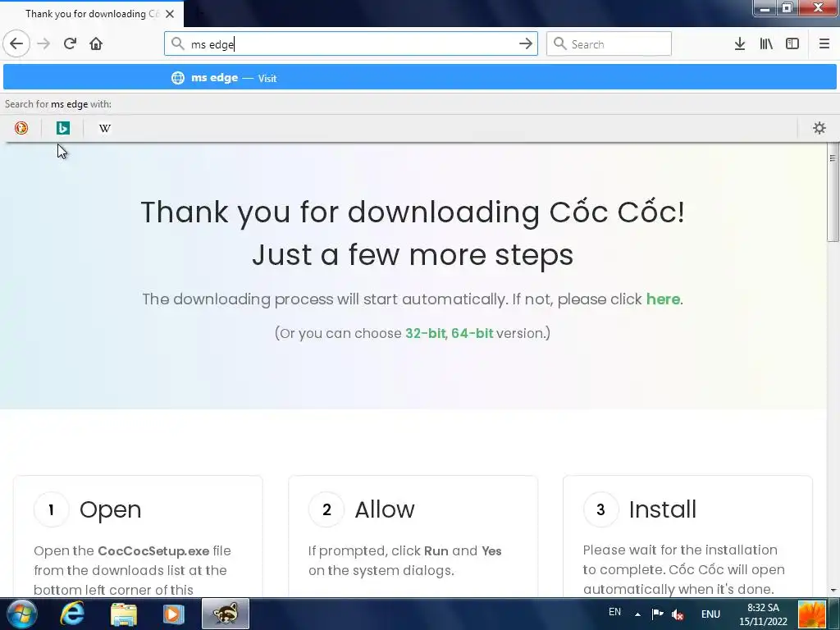Click the Go arrow in address bar

526,44
